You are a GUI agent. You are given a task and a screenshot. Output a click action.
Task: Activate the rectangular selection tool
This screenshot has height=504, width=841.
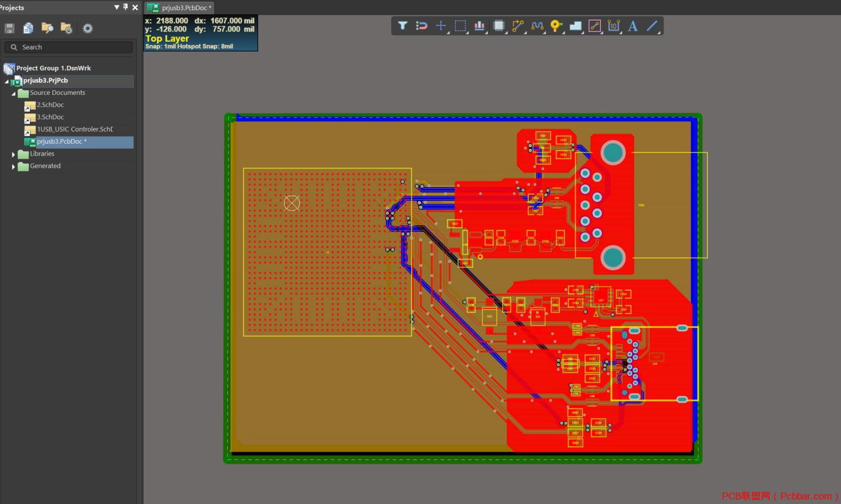[x=460, y=26]
